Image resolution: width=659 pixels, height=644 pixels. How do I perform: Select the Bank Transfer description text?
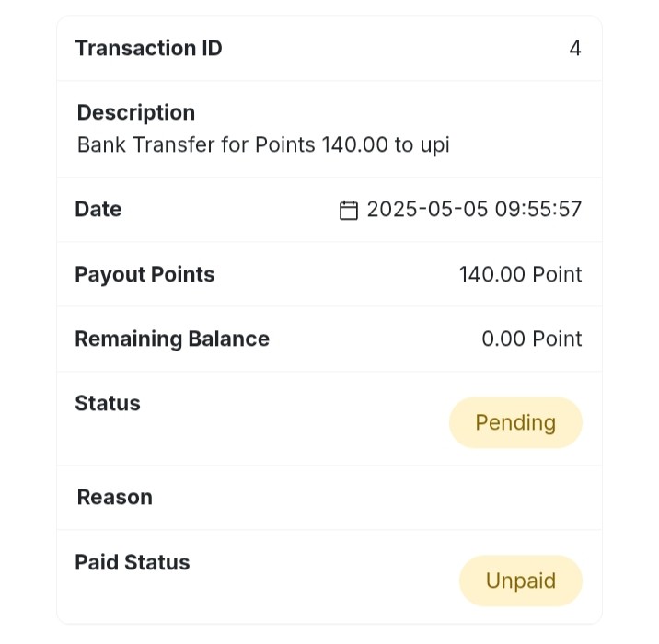pyautogui.click(x=263, y=145)
